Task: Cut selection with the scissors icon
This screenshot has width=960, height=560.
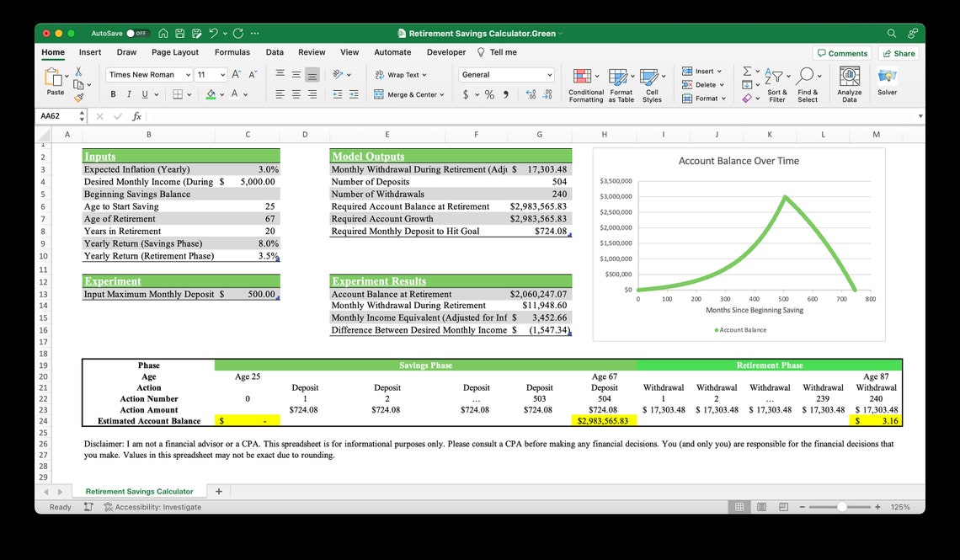Action: (x=78, y=72)
